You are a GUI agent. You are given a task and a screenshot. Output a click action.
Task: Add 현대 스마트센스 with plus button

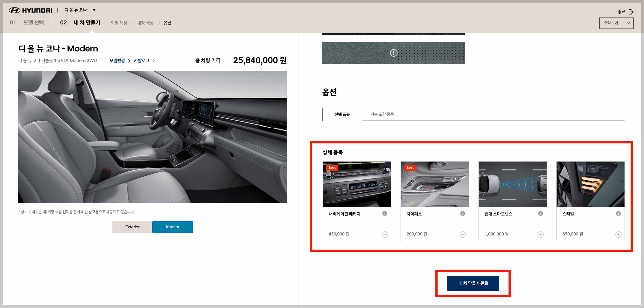click(541, 234)
